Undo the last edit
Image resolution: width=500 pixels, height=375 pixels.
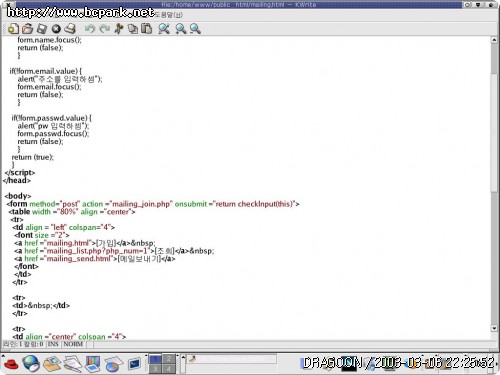pyautogui.click(x=89, y=29)
